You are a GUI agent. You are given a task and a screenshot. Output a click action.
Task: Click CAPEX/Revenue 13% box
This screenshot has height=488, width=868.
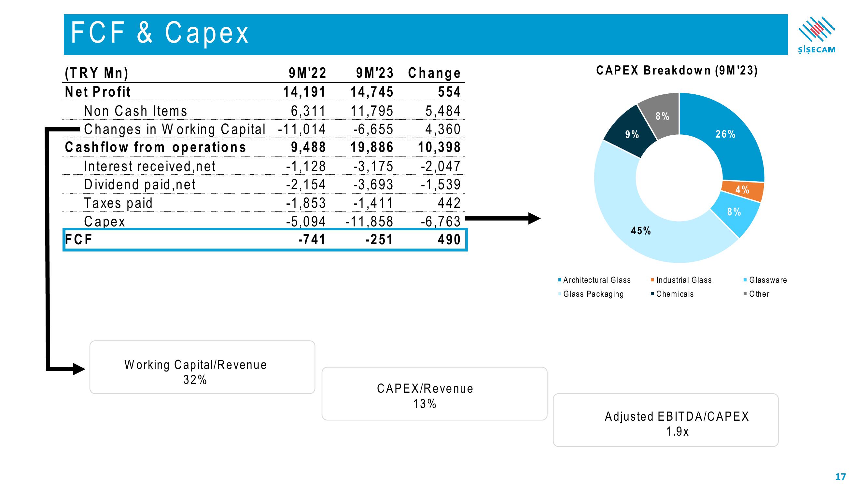tap(434, 394)
